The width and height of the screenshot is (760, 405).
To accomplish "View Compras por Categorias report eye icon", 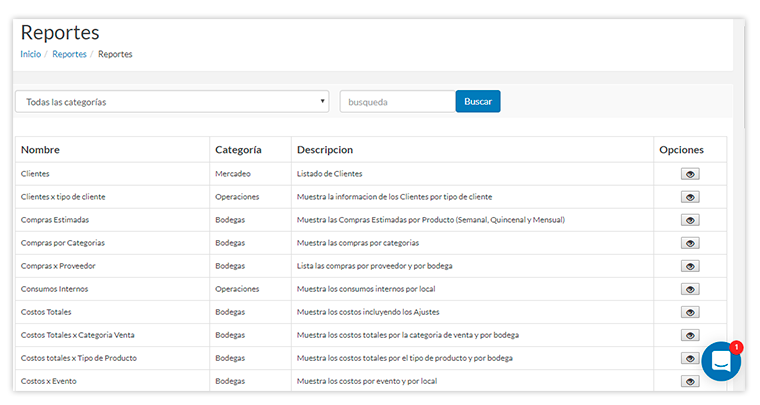I will coord(690,243).
